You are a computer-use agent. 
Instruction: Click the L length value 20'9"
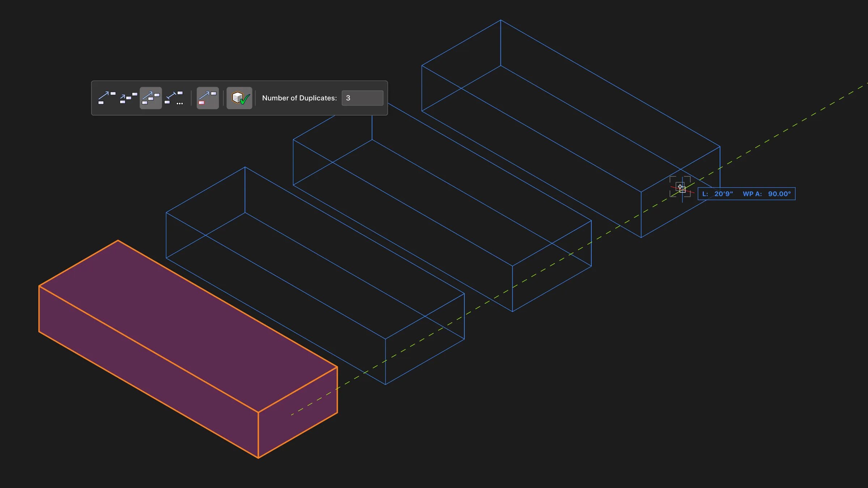[723, 194]
